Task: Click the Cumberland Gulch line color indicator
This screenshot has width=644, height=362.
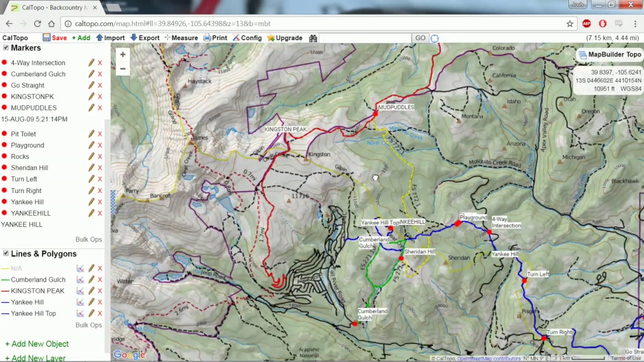Action: tap(5, 280)
